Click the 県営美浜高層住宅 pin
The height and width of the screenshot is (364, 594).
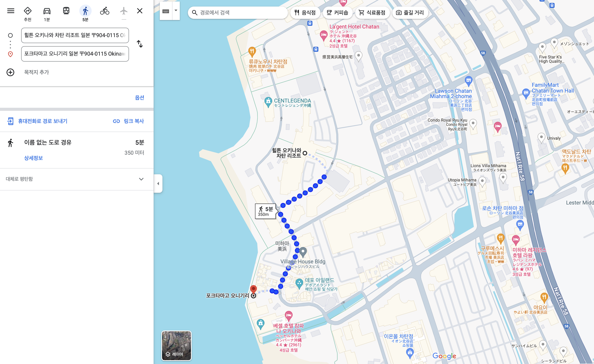tap(359, 56)
